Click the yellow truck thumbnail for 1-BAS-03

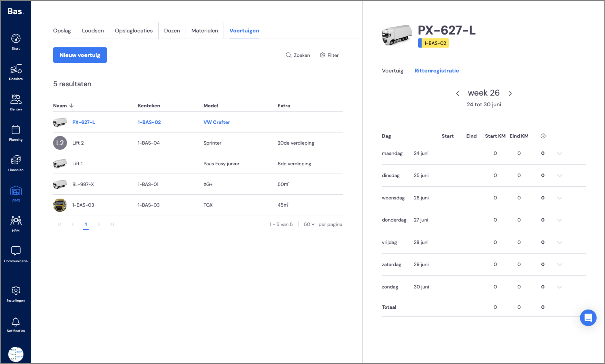tap(60, 205)
